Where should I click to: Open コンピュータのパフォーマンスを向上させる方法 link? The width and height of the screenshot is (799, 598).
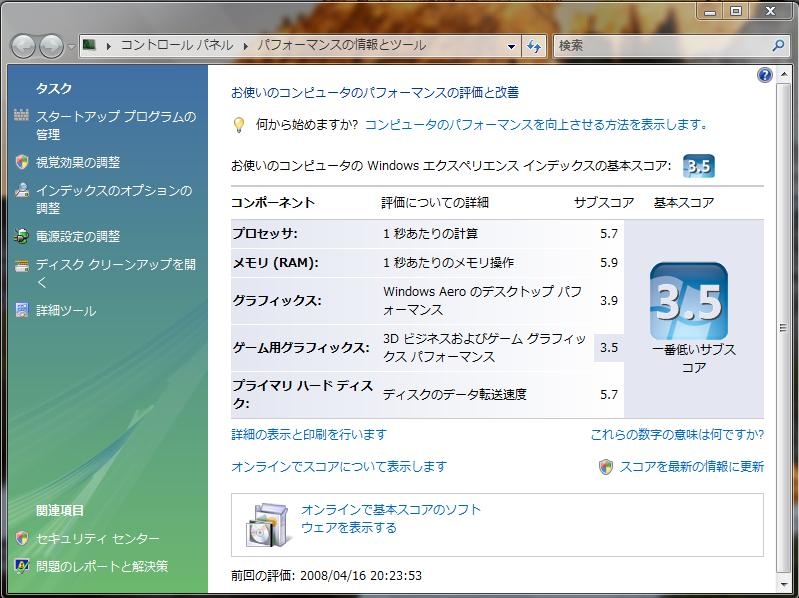(x=536, y=124)
